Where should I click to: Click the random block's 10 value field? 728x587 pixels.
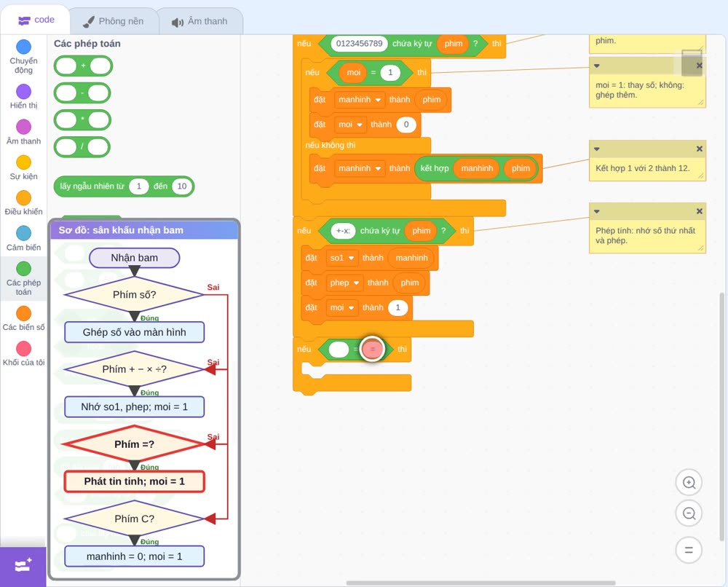(181, 186)
